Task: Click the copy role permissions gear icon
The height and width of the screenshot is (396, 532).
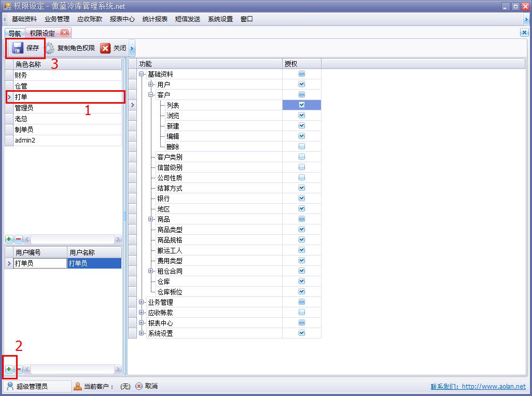Action: [50, 48]
